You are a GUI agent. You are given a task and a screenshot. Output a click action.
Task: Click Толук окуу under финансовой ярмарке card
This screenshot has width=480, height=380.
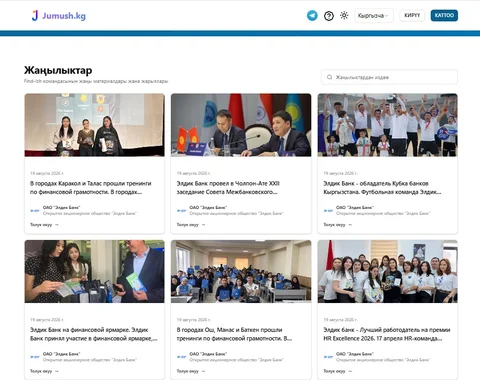pos(44,371)
